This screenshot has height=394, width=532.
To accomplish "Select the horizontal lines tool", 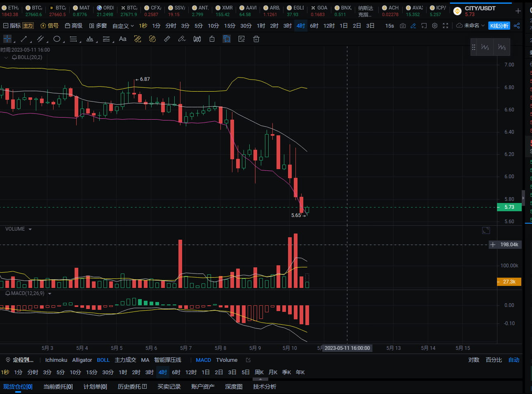I will [73, 39].
